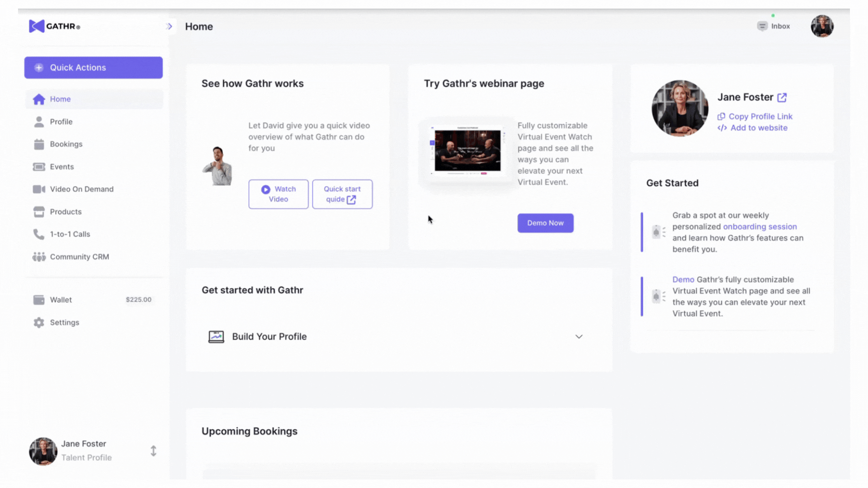Open Video On Demand camera icon
The width and height of the screenshot is (868, 488).
point(39,189)
